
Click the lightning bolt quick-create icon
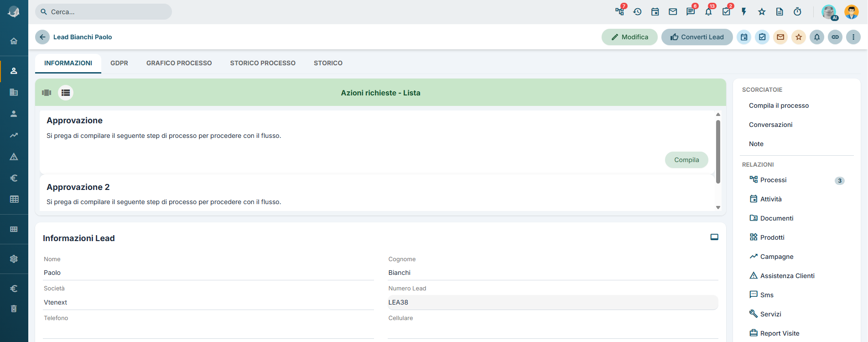point(744,12)
